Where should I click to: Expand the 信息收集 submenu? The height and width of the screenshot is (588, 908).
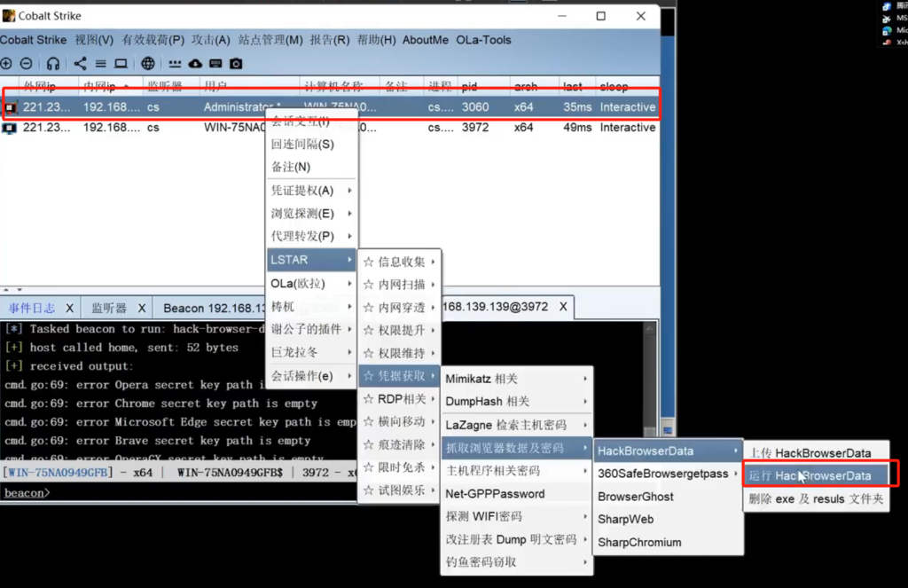[x=400, y=262]
